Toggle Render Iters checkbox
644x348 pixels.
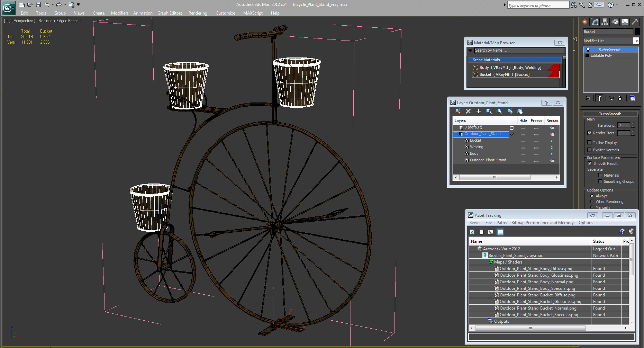pyautogui.click(x=590, y=133)
